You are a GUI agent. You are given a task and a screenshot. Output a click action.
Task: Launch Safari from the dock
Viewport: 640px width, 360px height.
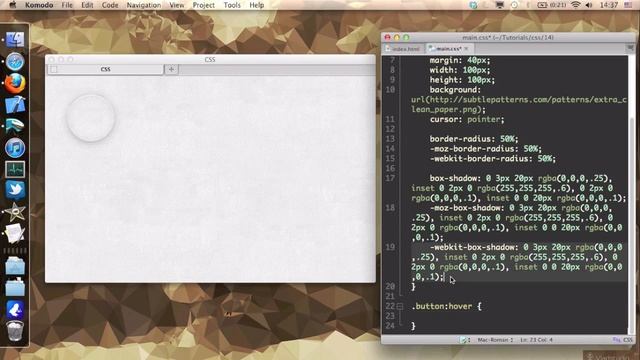[15, 62]
